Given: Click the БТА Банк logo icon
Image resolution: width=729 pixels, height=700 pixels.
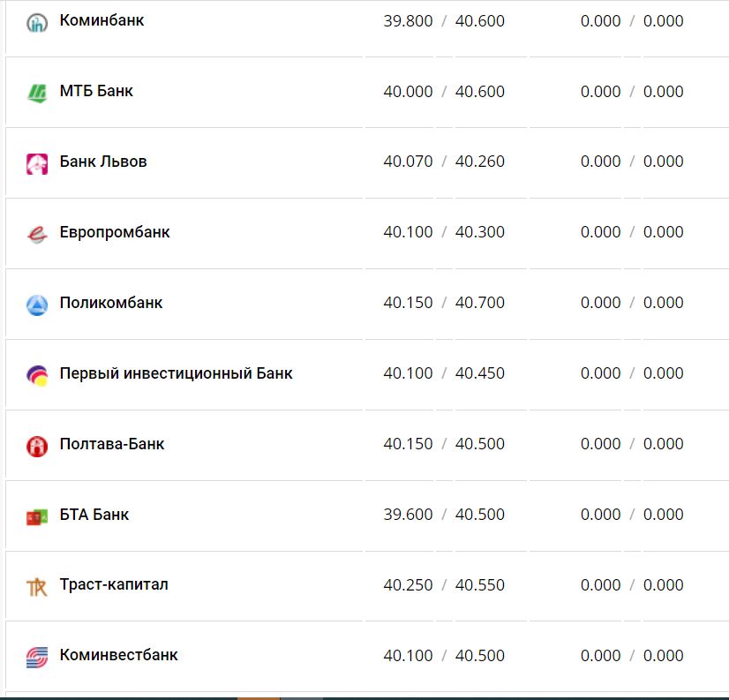Looking at the screenshot, I should (36, 516).
